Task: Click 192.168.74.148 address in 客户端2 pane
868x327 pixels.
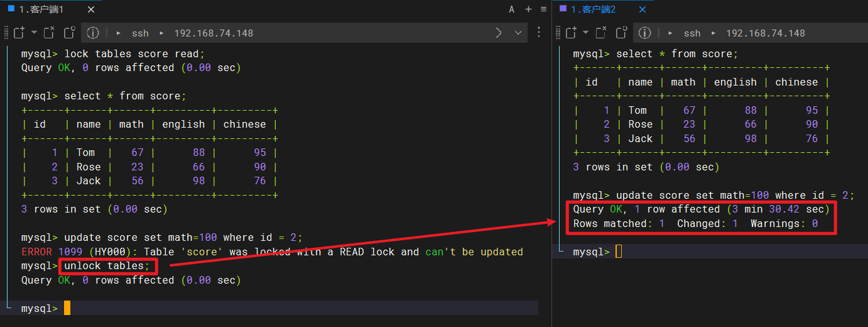Action: (x=766, y=33)
